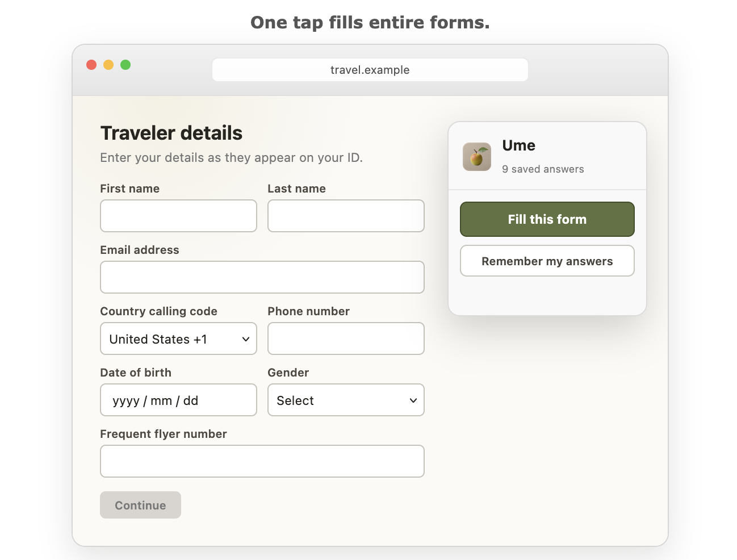Screen dimensions: 737x560
Task: Click the yellow minimize window dot
Action: coord(108,65)
